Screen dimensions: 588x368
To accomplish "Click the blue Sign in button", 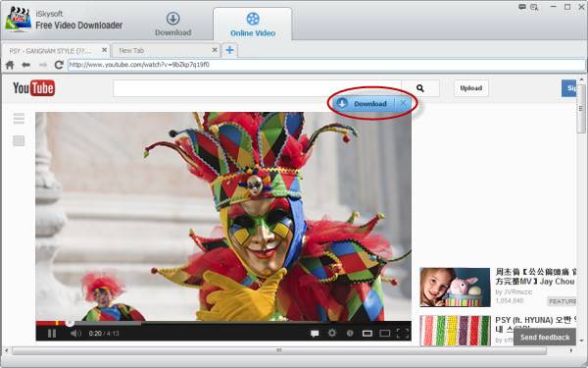I will click(x=569, y=88).
